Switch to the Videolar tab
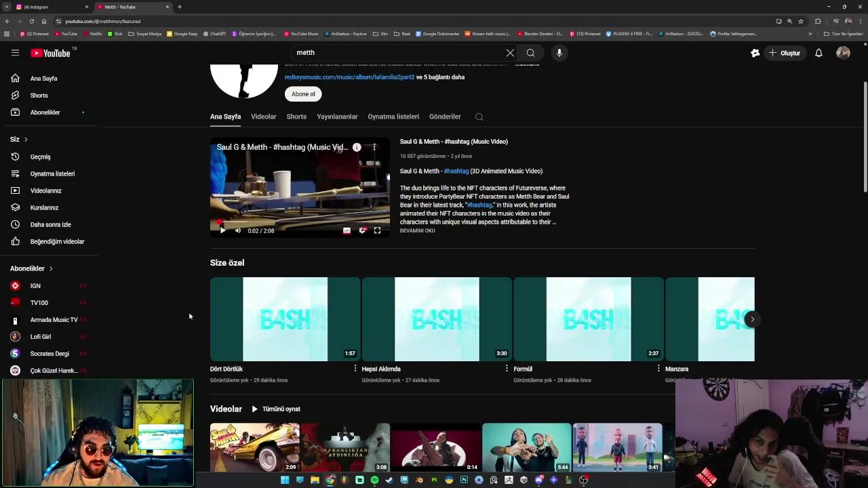This screenshot has height=488, width=868. click(x=263, y=117)
